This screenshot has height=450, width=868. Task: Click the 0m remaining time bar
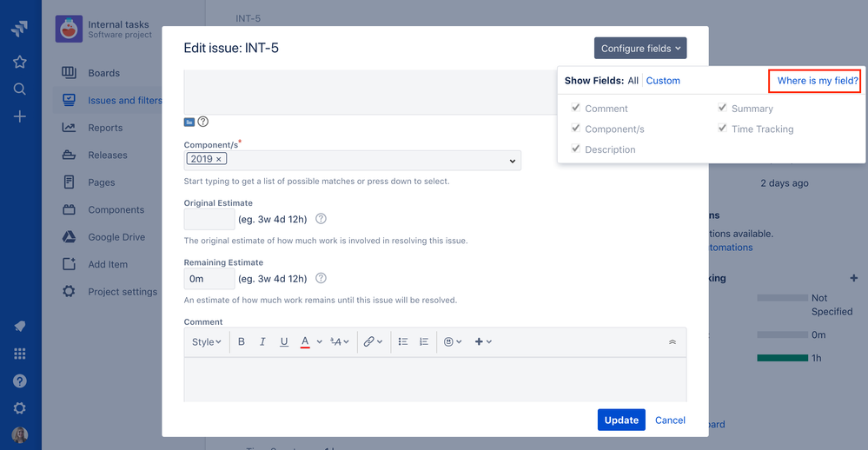(x=782, y=334)
